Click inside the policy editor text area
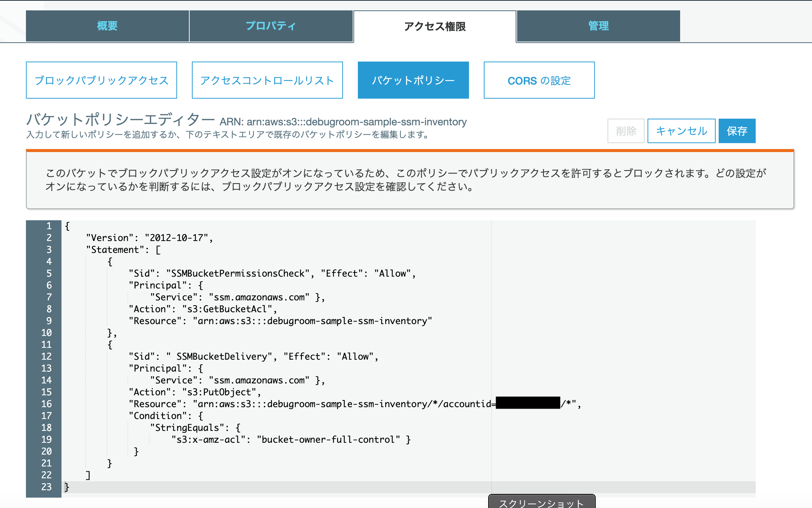Screen dimensions: 812x508 (409, 359)
